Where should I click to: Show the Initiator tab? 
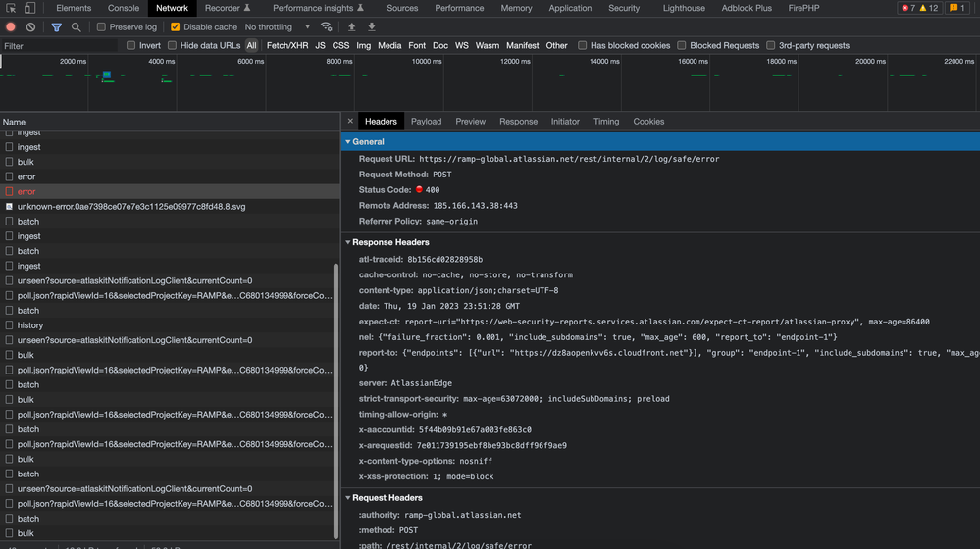pyautogui.click(x=565, y=122)
